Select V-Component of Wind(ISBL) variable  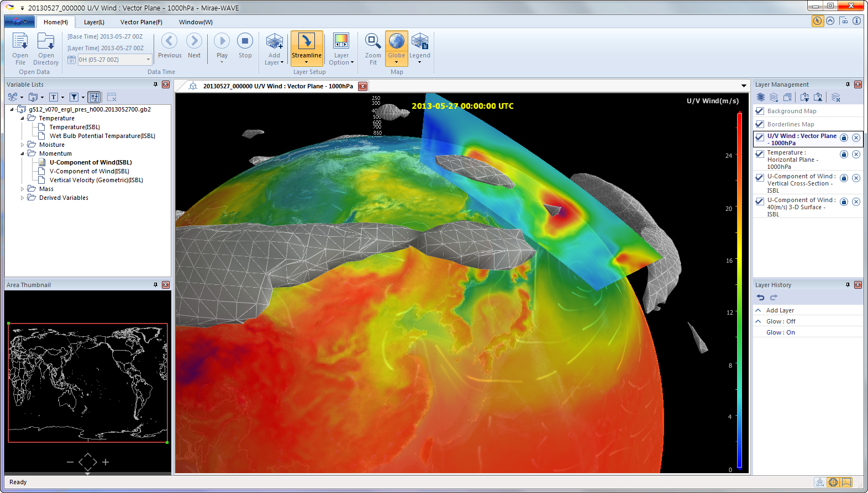coord(90,171)
